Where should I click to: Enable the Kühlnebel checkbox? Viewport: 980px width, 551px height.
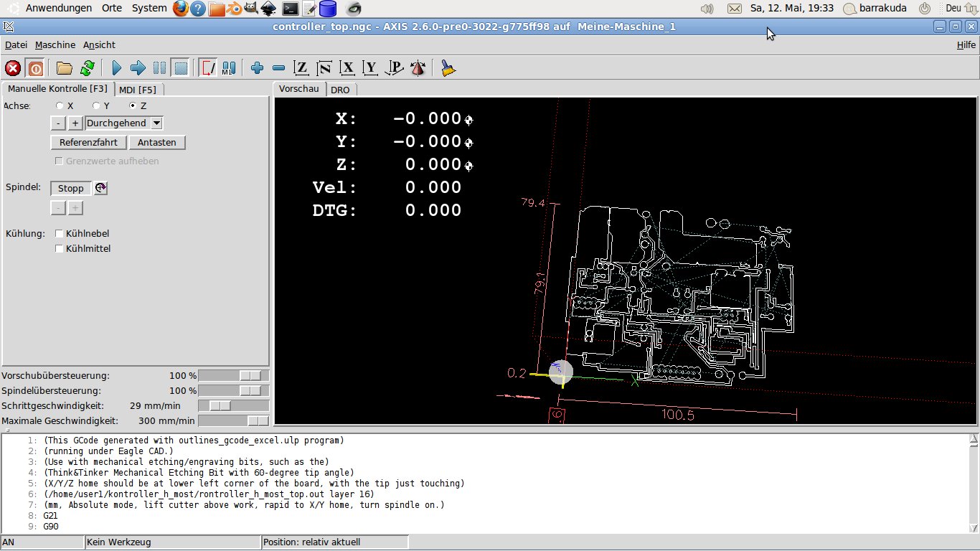click(60, 233)
